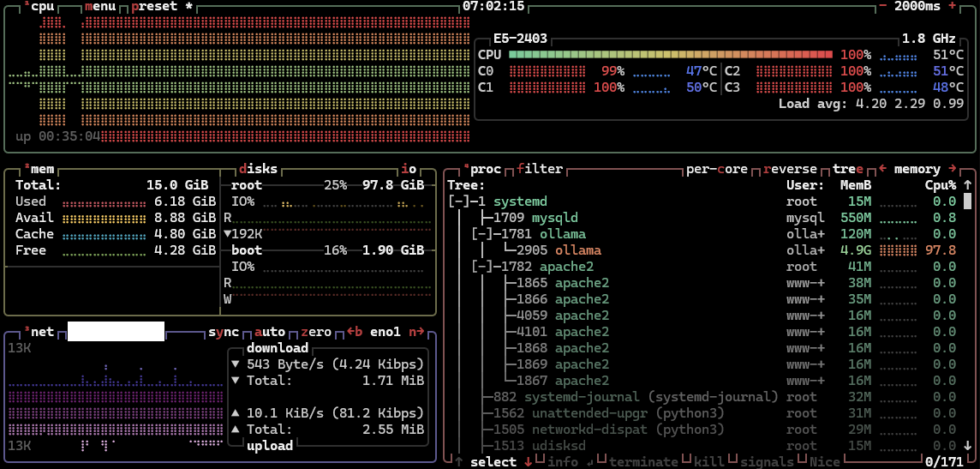Switch to previous network interface with b arrow
Screen dimensions: 980x469
(x=355, y=332)
